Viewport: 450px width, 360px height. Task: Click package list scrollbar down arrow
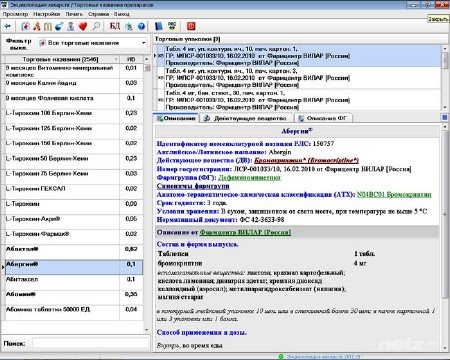click(x=445, y=107)
